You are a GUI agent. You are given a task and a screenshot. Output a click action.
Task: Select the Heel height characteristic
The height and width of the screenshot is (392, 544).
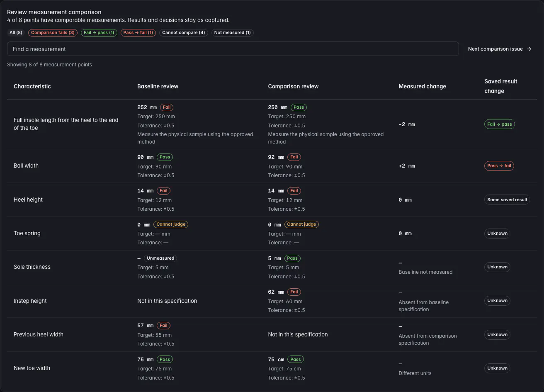[28, 200]
